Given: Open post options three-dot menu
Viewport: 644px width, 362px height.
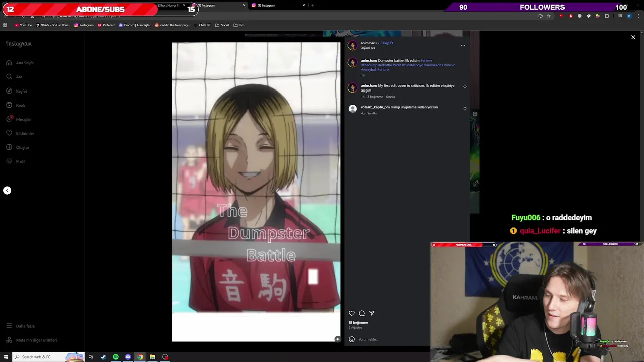Looking at the screenshot, I should tap(463, 45).
